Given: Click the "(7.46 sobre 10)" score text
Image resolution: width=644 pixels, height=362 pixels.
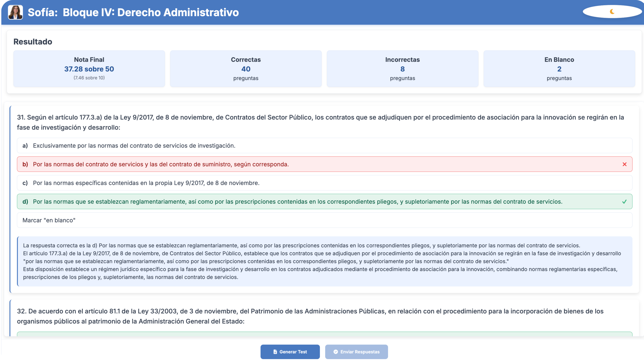Looking at the screenshot, I should click(89, 78).
